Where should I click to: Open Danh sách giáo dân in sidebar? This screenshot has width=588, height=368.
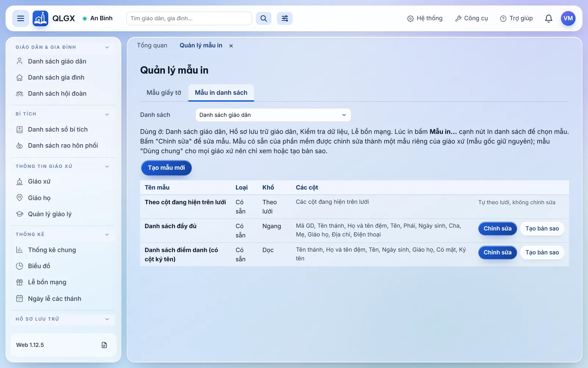pyautogui.click(x=63, y=61)
